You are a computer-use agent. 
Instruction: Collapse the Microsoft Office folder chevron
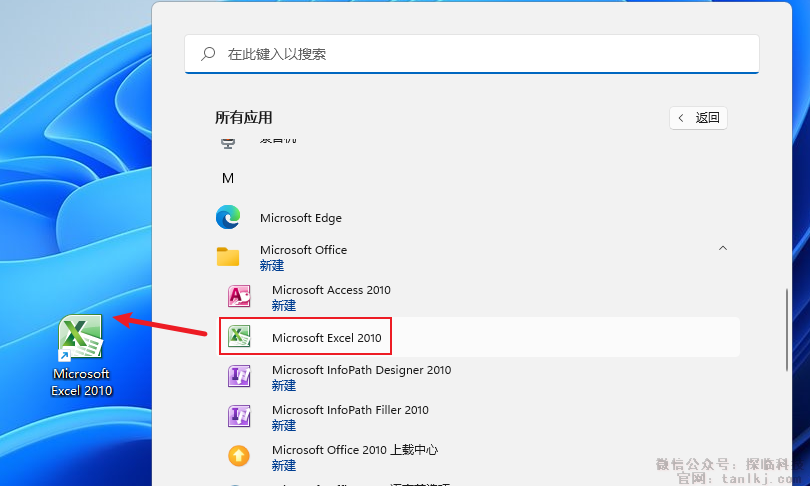pyautogui.click(x=723, y=248)
